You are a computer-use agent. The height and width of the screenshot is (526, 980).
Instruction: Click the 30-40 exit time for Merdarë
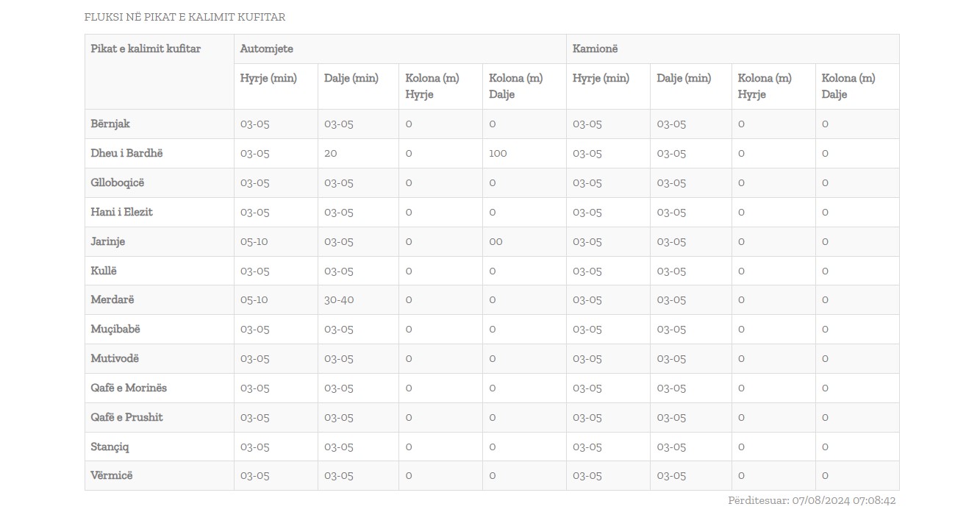(339, 299)
